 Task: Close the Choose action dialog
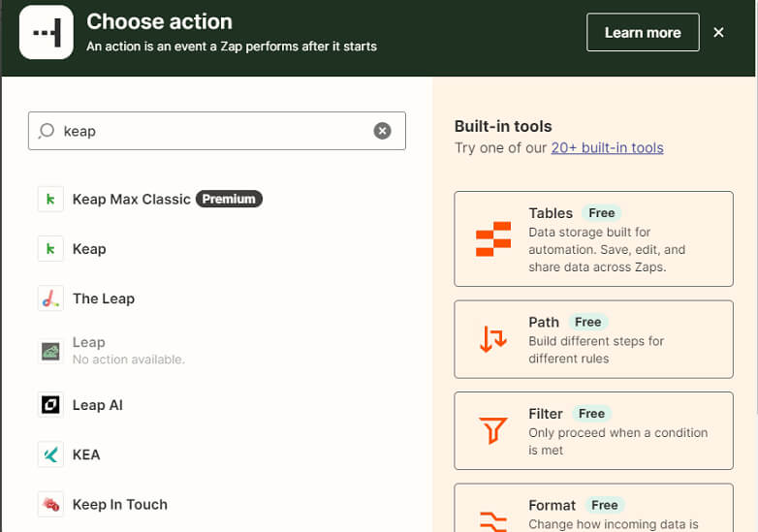(x=718, y=32)
